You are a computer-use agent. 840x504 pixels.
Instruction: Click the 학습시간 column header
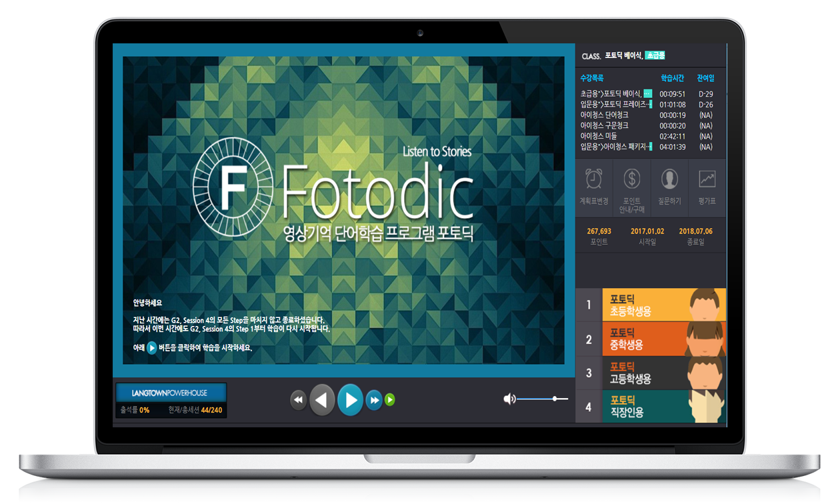(x=672, y=78)
